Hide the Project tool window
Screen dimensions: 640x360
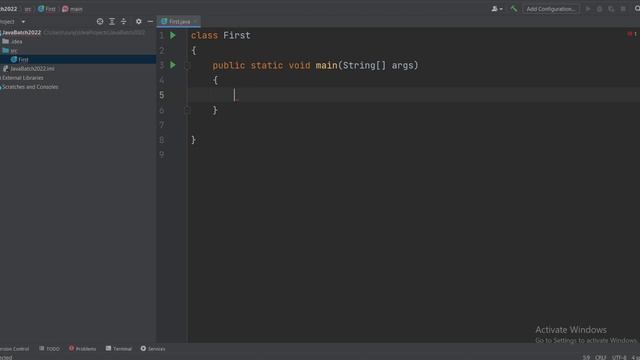coord(150,21)
